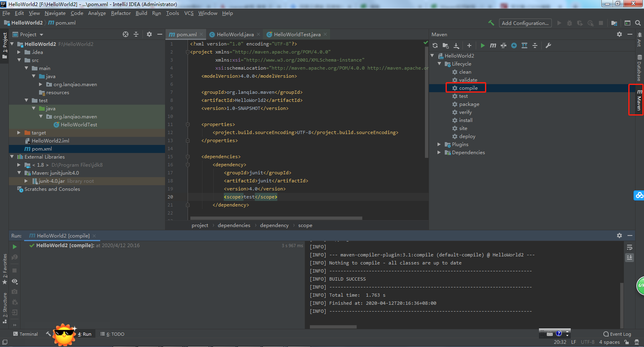The image size is (644, 347).
Task: Switch to HelloWorldTest.java editor tab
Action: click(x=297, y=34)
